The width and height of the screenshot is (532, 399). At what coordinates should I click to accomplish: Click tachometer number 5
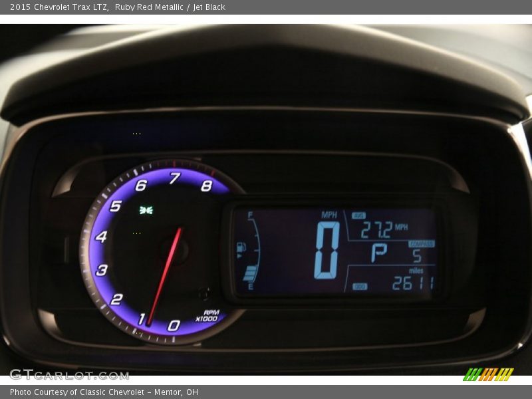(x=116, y=205)
